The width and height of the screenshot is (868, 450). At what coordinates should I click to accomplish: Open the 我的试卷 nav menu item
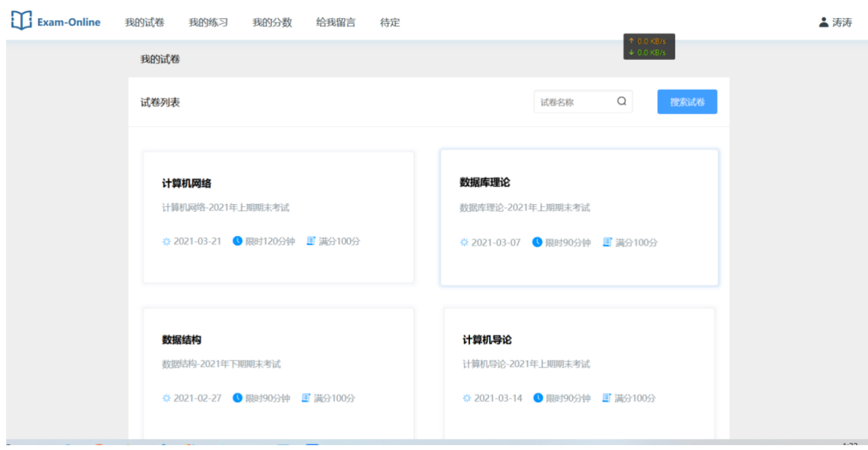tap(145, 23)
